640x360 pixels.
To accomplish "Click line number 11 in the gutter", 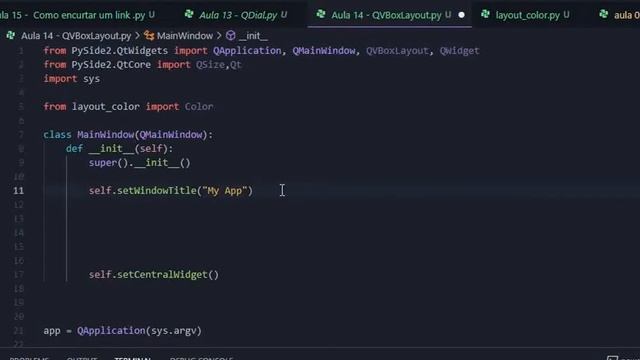I will [x=18, y=191].
